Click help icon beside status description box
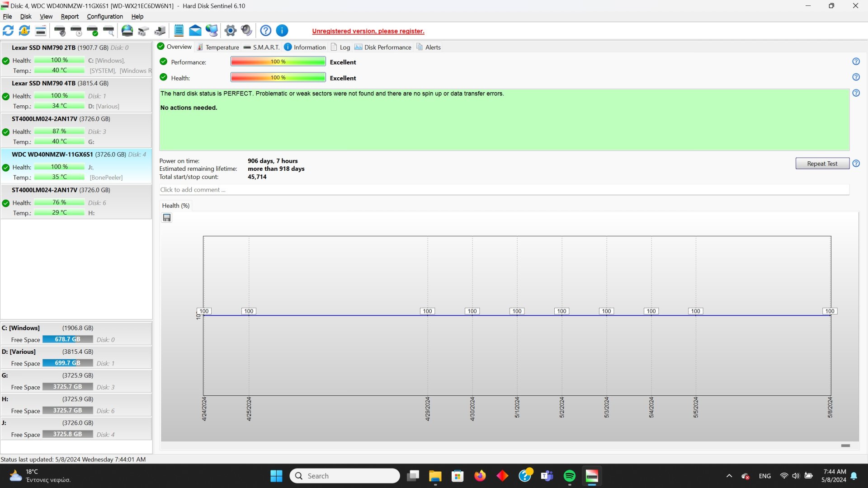The height and width of the screenshot is (488, 868). (856, 93)
